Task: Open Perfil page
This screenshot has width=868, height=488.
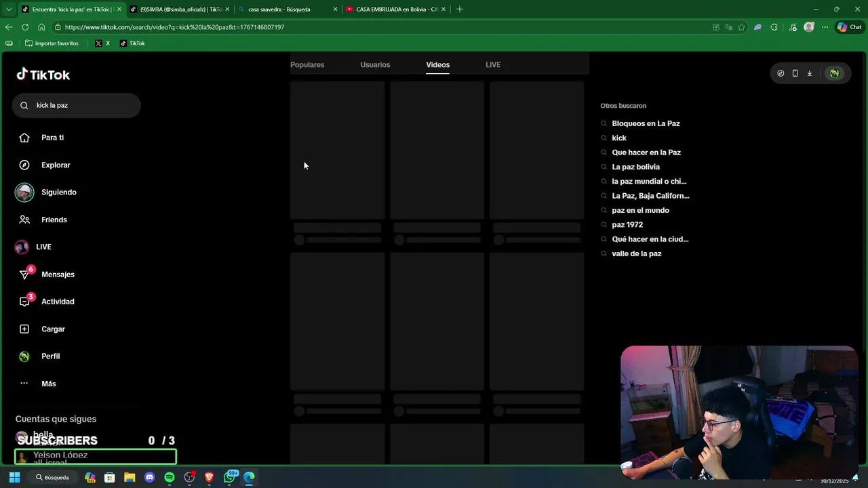Action: pyautogui.click(x=50, y=357)
